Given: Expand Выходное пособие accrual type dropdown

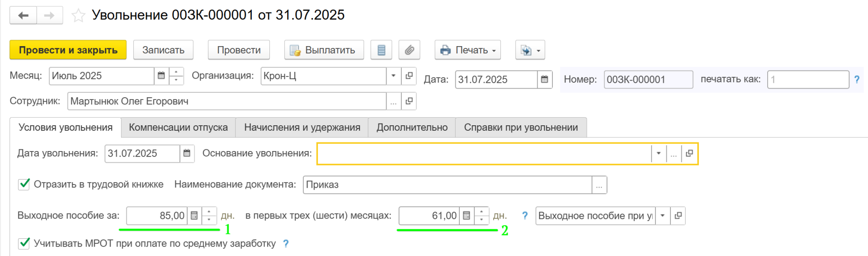Looking at the screenshot, I should click(x=662, y=216).
